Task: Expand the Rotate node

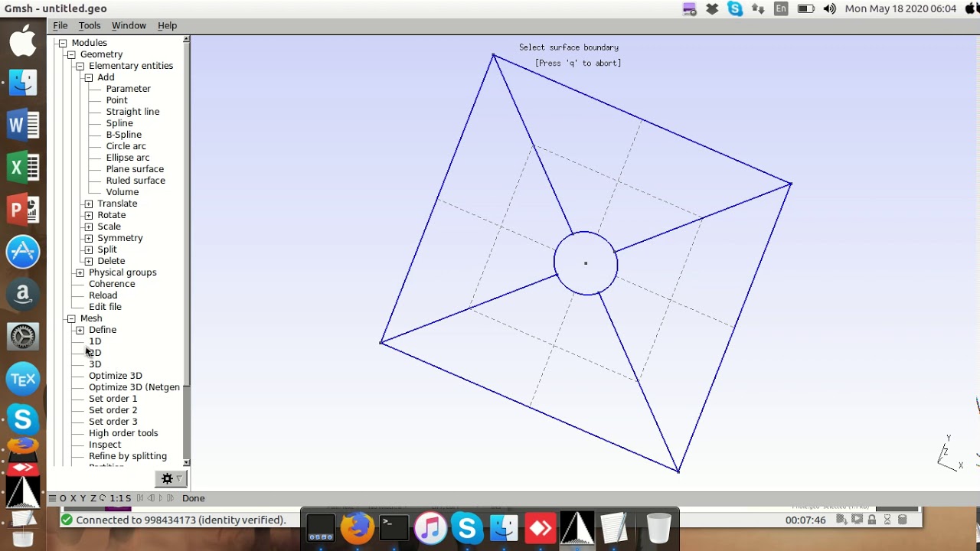Action: point(89,215)
